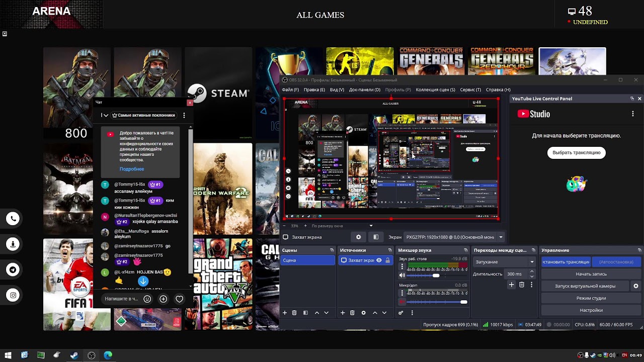Open the Коллекция сцен (S) menu
Image resolution: width=644 pixels, height=362 pixels.
coord(436,89)
